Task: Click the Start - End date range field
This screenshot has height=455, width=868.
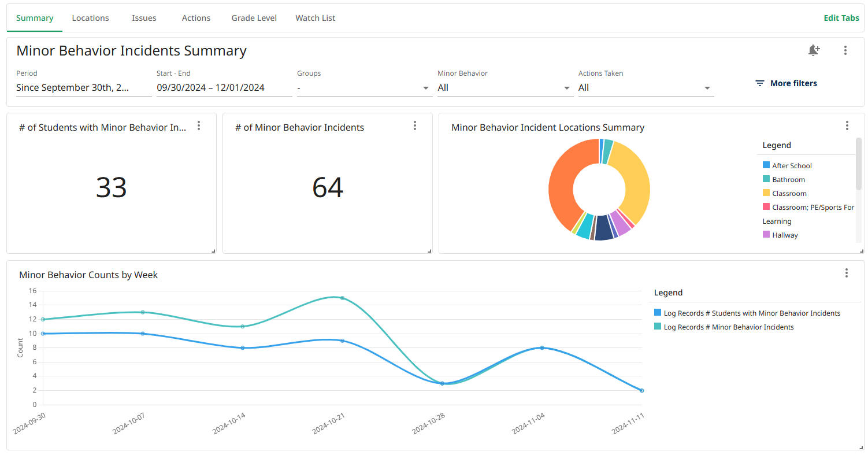Action: (x=224, y=88)
